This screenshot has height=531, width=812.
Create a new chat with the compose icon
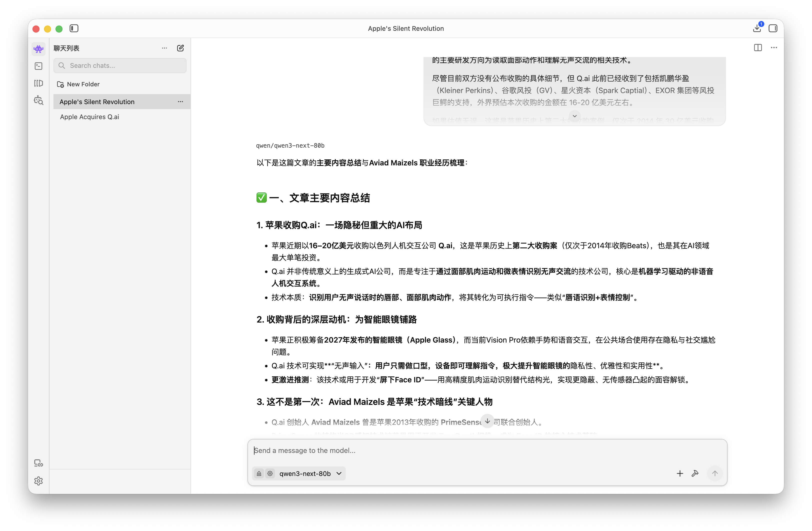(x=180, y=48)
